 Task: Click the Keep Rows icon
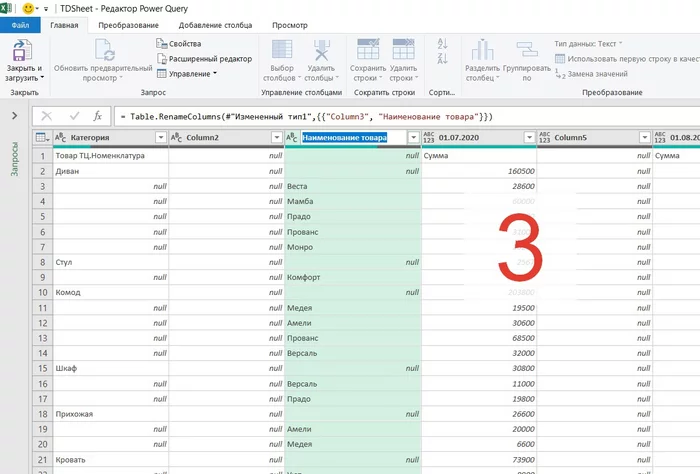[368, 49]
